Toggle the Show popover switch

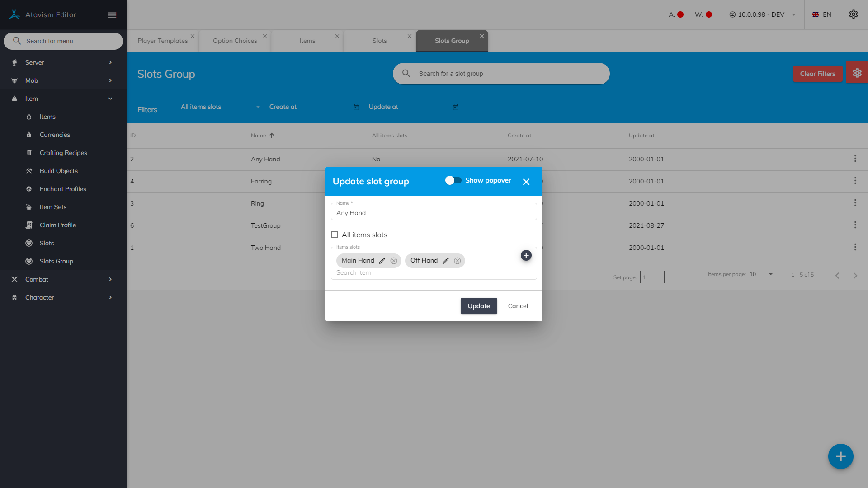(x=453, y=180)
